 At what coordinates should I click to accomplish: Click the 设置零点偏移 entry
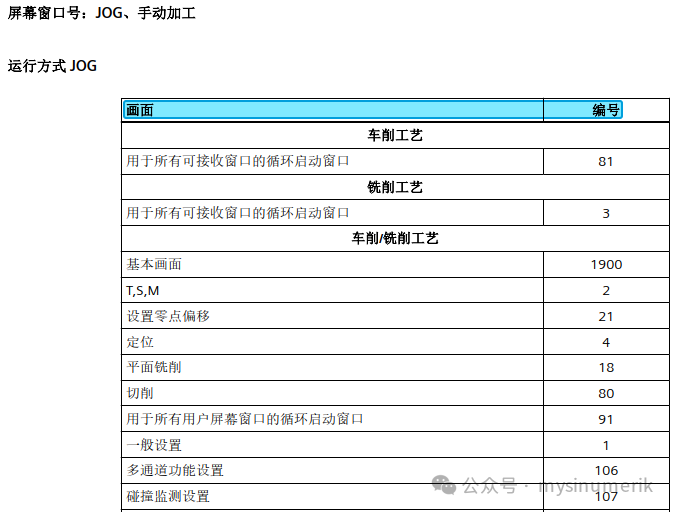click(168, 316)
